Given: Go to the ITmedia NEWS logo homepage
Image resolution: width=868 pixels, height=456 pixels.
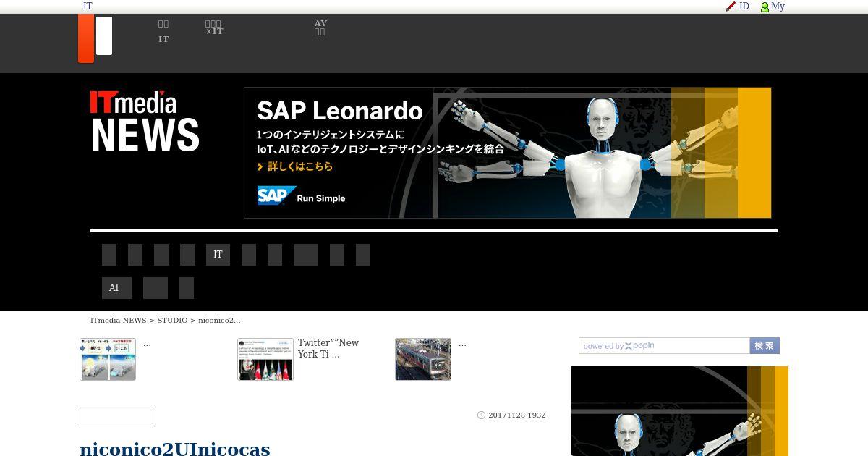Looking at the screenshot, I should [x=145, y=121].
